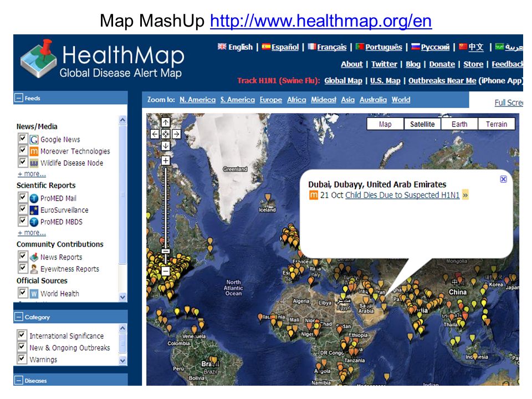The image size is (532, 399).
Task: Uncheck the Google News feed
Action: click(x=22, y=139)
